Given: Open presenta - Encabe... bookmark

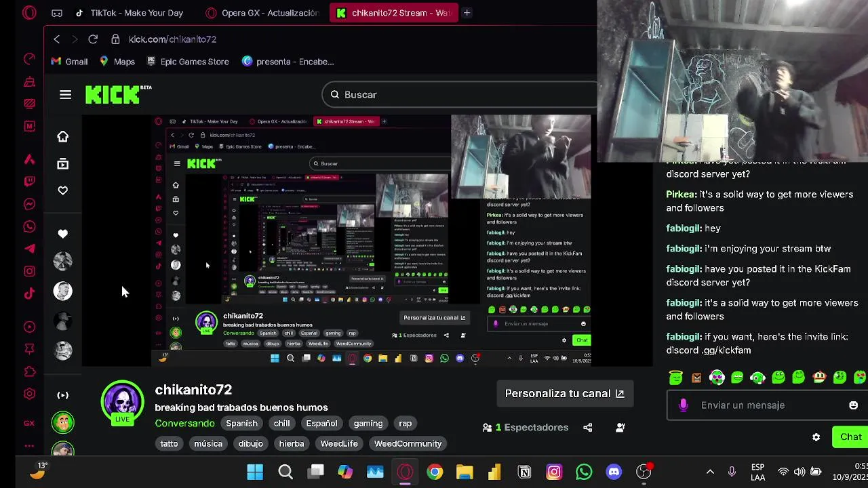Looking at the screenshot, I should 288,62.
